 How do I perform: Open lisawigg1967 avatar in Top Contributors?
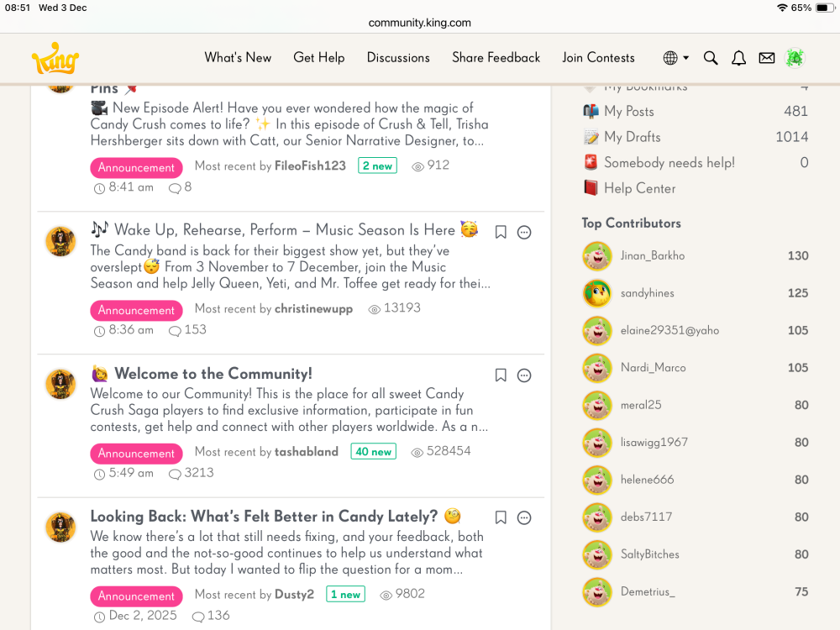coord(596,443)
